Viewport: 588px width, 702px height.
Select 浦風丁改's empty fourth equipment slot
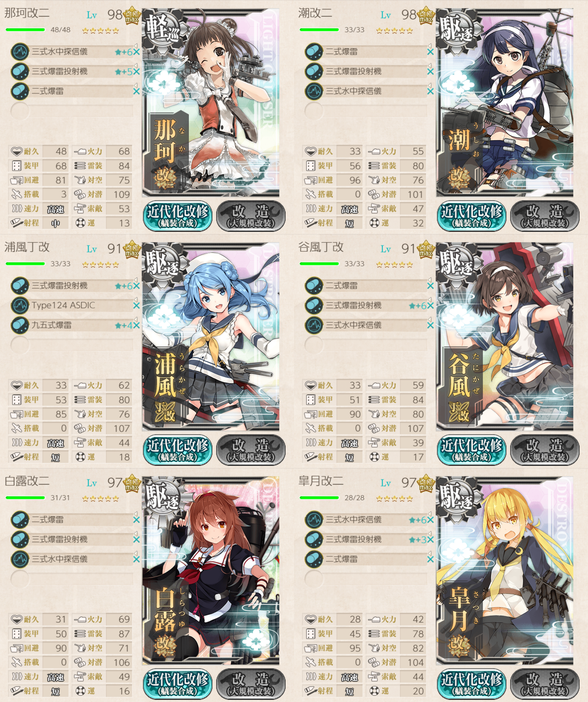point(72,345)
